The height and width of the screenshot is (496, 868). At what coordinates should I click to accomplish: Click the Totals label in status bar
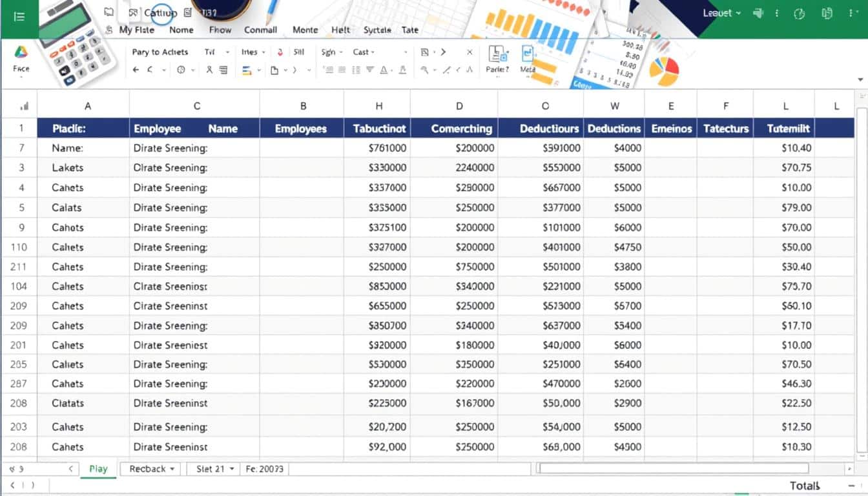(805, 486)
